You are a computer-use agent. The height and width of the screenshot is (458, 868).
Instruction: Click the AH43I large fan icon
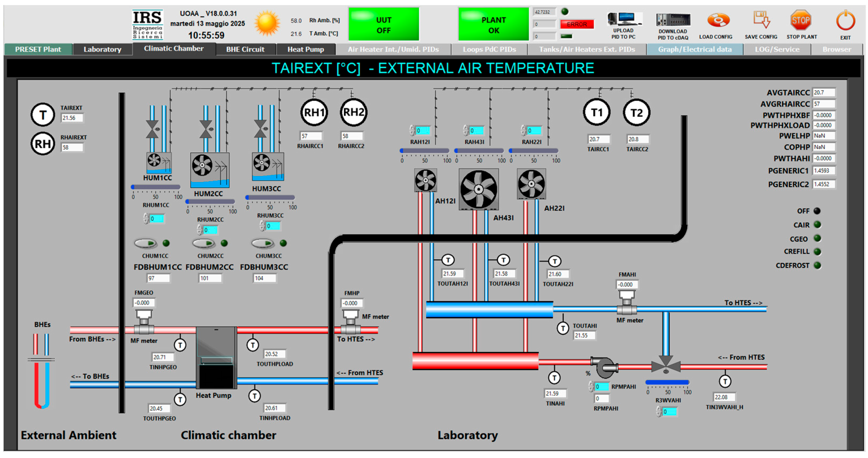pyautogui.click(x=478, y=189)
